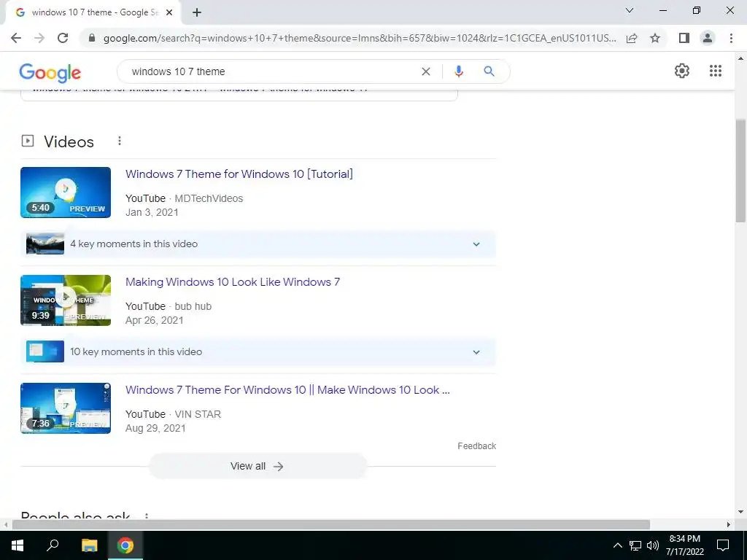Screen dimensions: 747x560
Task: Open Windows 7 Theme Tutorial video link
Action: click(239, 174)
